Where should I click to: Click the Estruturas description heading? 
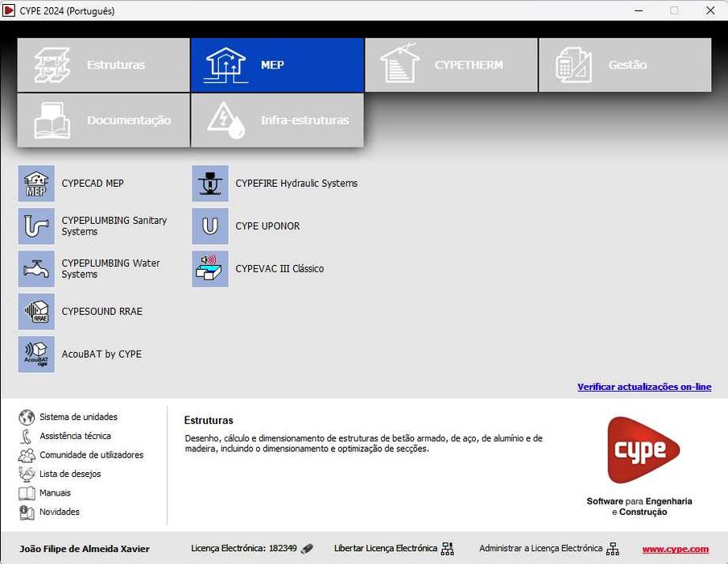[209, 421]
